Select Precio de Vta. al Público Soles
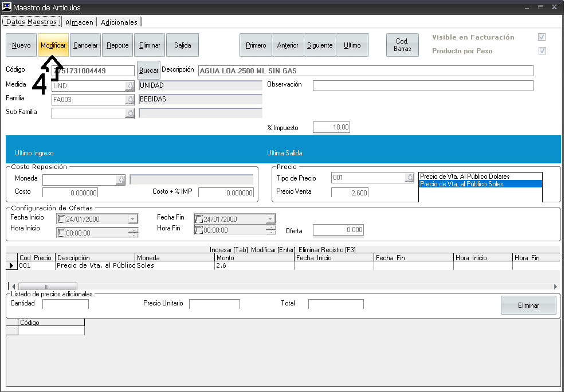The height and width of the screenshot is (392, 565). click(480, 184)
